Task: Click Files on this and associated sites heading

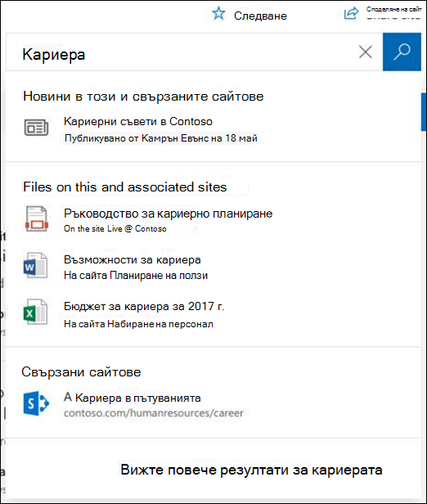Action: 125,187
